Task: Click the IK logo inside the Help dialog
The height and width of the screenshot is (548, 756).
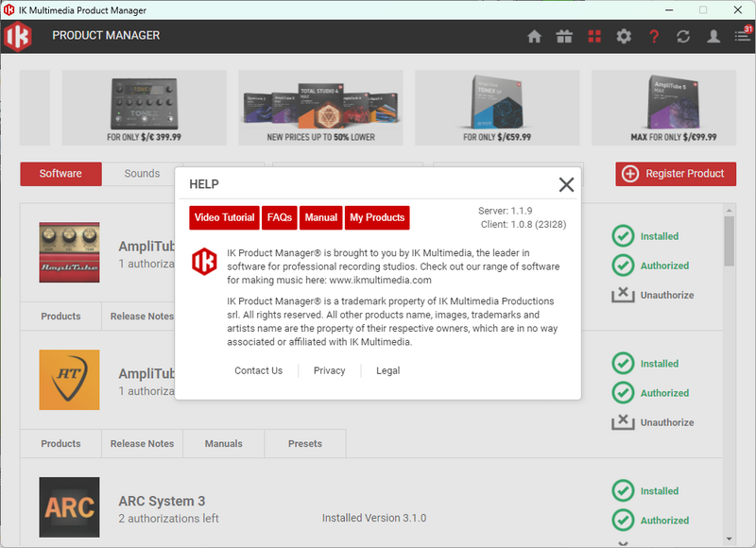Action: 204,262
